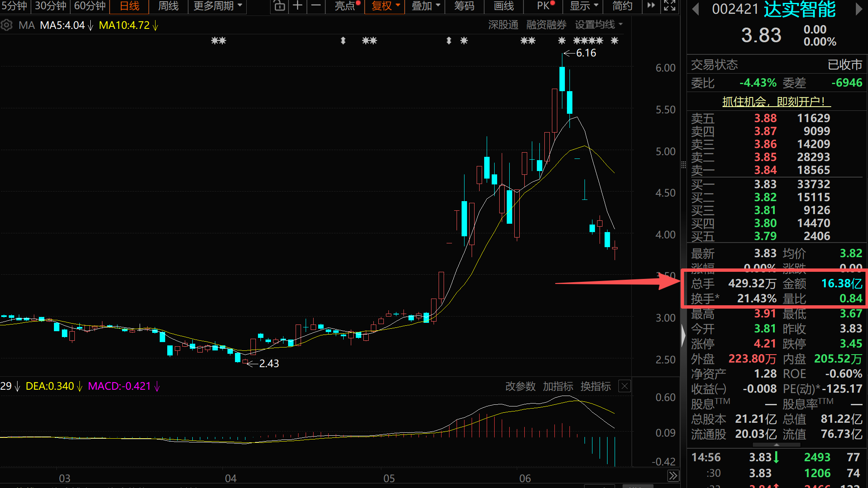Open the 设置均线 dropdown

tap(599, 25)
